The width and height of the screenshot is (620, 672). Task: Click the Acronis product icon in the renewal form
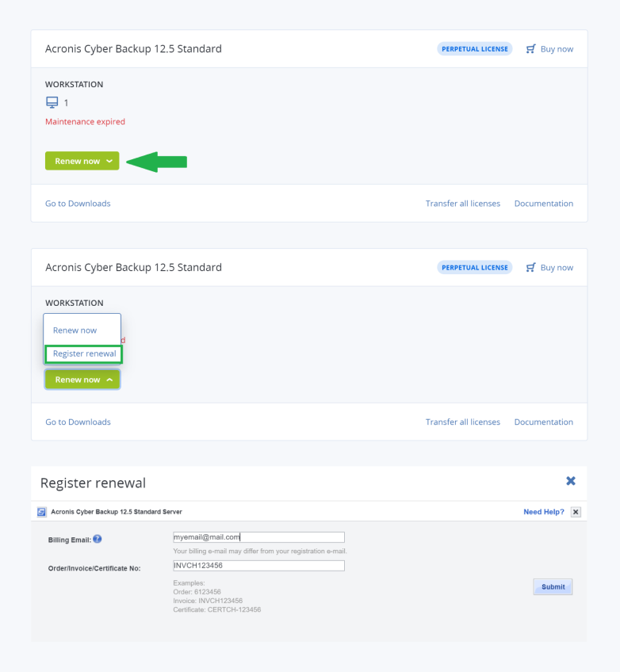pos(41,512)
